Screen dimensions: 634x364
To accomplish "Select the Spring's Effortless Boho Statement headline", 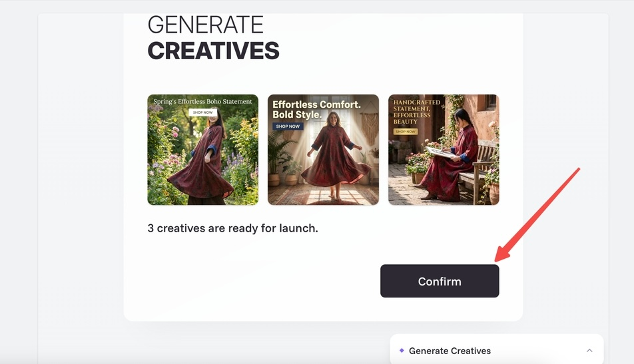I will click(x=202, y=101).
